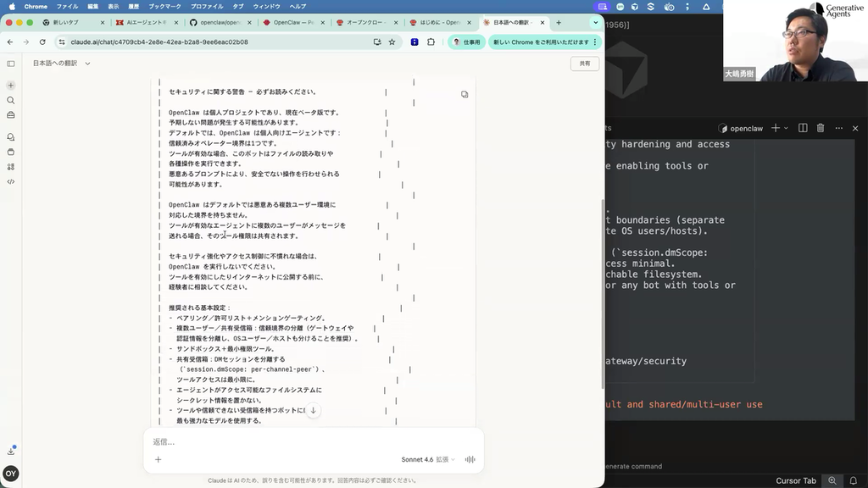
Task: Close the Cursor terminal panel
Action: point(855,129)
